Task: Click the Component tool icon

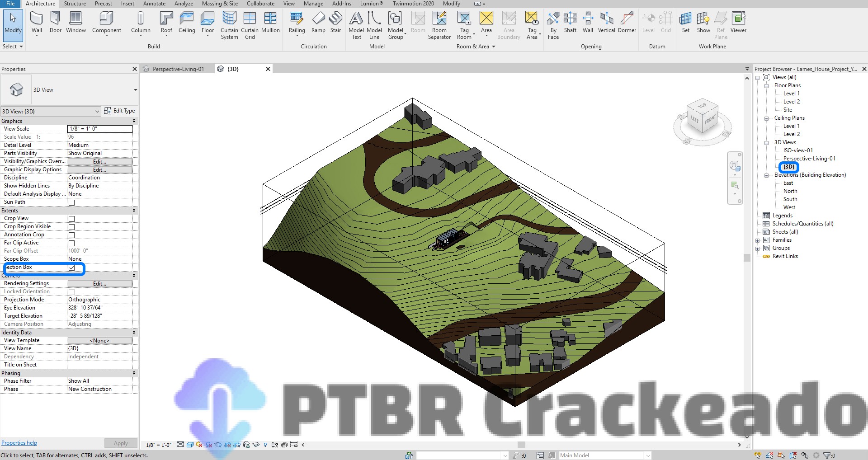Action: tap(106, 18)
